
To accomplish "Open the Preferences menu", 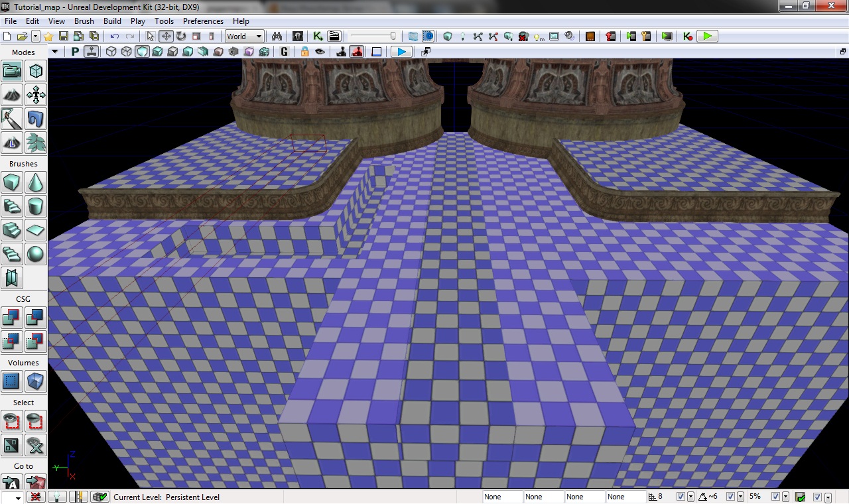I will (x=203, y=21).
